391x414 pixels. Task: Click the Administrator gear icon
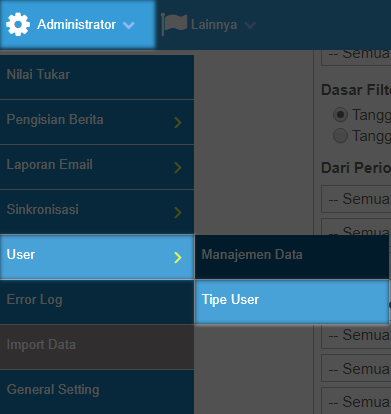[18, 24]
